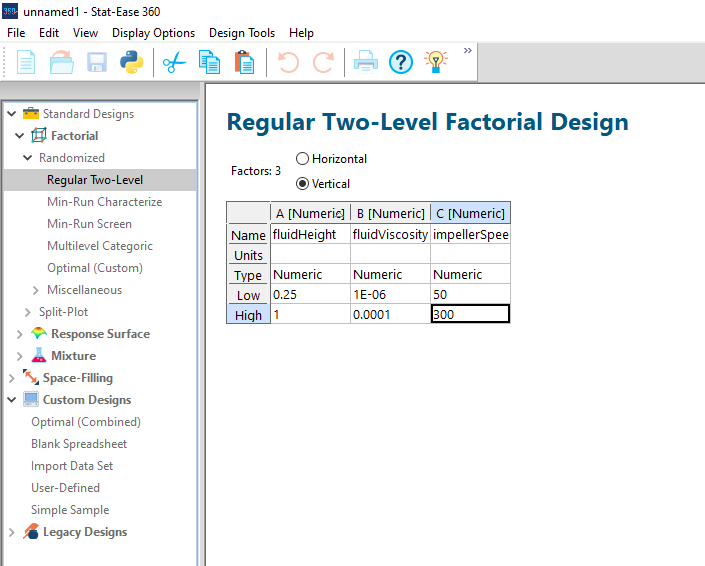
Task: Click the fluidViscosity name cell
Action: (x=390, y=234)
